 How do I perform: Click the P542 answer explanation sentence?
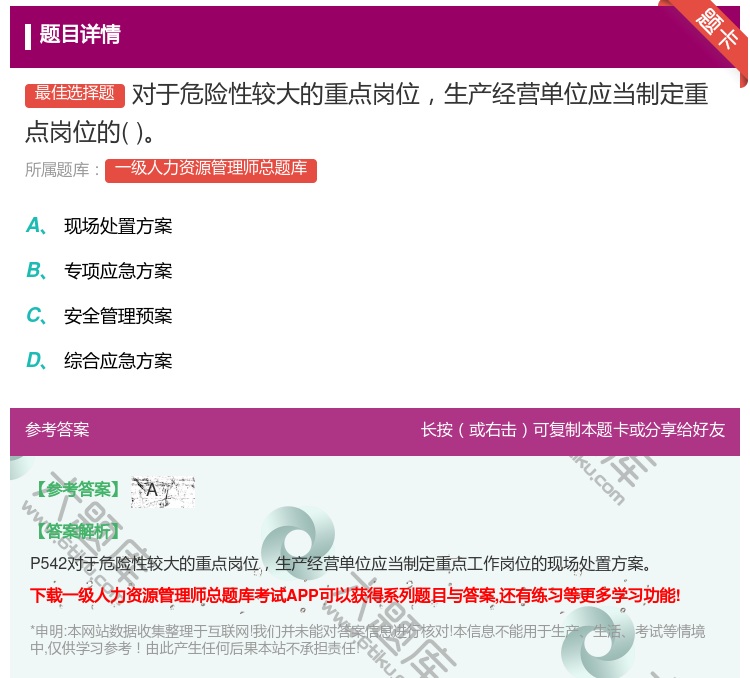tap(341, 564)
